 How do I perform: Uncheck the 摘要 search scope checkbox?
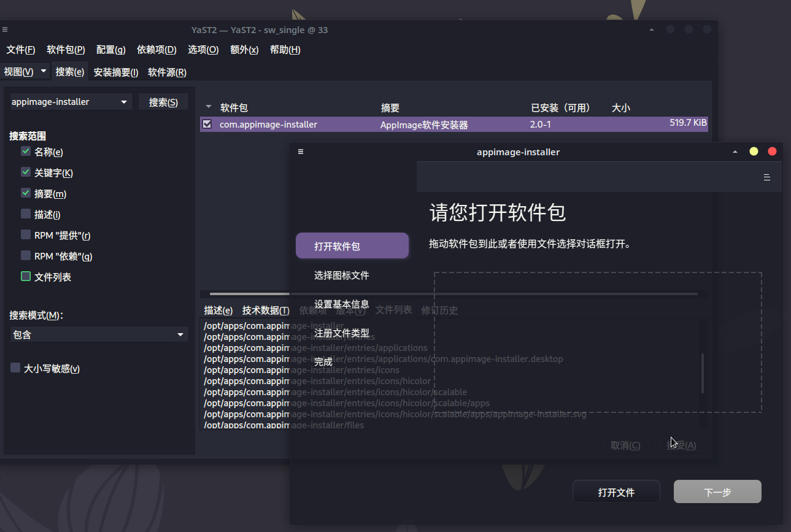[x=26, y=193]
